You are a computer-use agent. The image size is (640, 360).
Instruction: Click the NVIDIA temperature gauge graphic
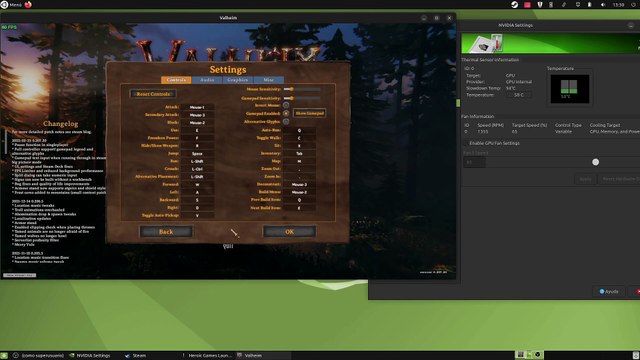click(x=569, y=89)
